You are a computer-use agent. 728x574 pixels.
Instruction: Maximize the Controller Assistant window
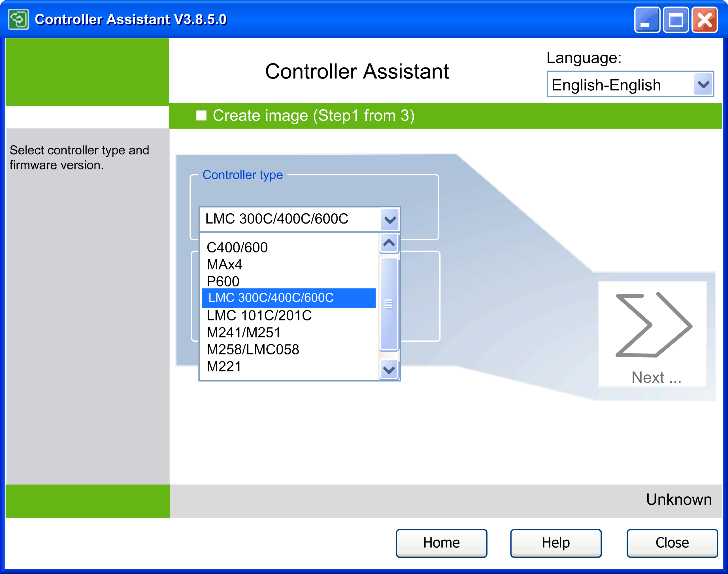click(x=676, y=20)
